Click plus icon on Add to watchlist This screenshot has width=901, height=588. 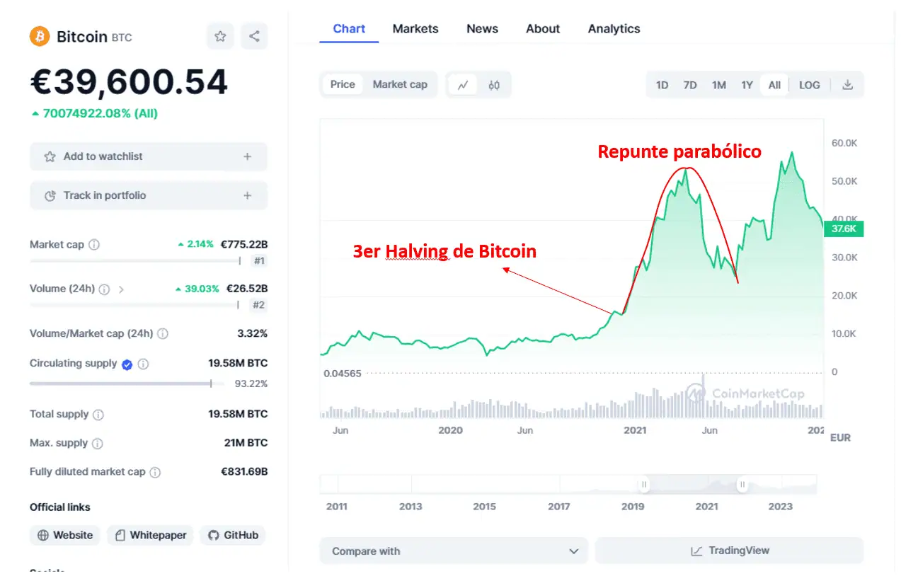click(247, 156)
